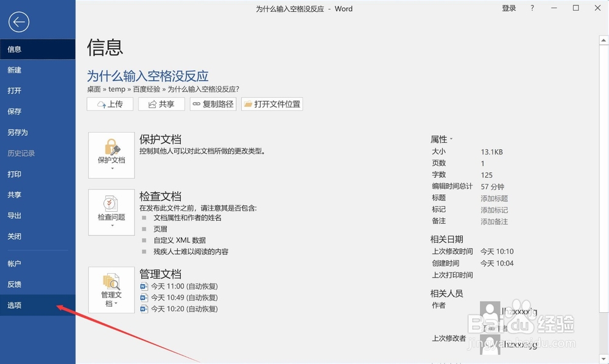The image size is (609, 364).
Task: Click the 自定义 XML 数据 list item
Action: [x=180, y=240]
